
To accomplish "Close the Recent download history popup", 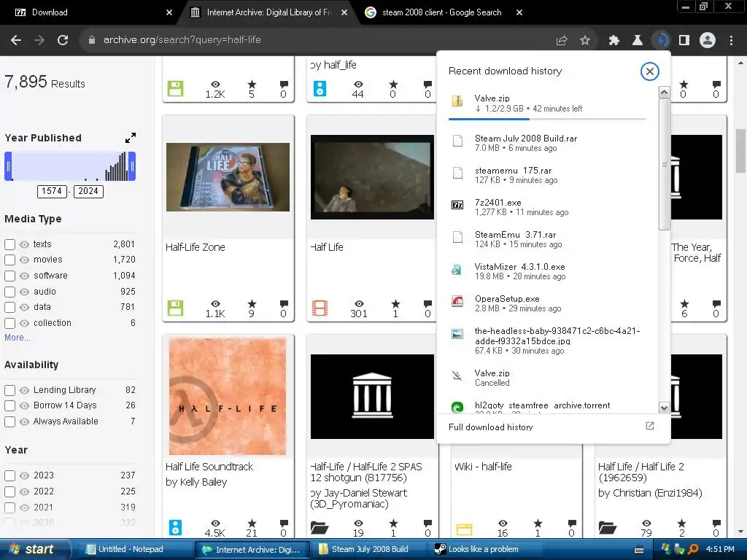I will point(650,71).
